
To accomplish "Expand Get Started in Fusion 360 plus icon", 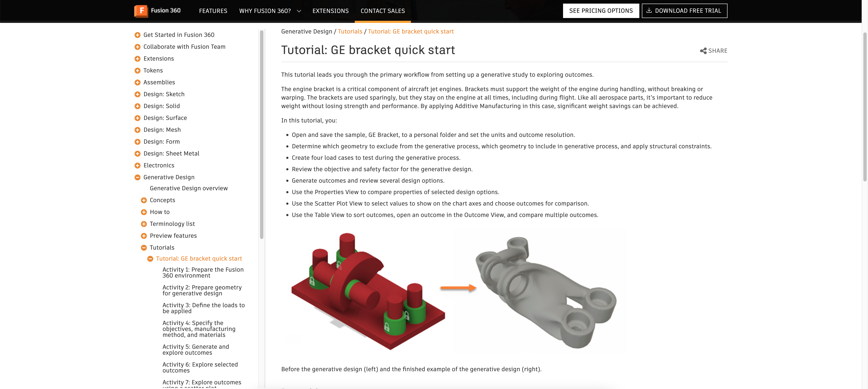I will coord(138,35).
